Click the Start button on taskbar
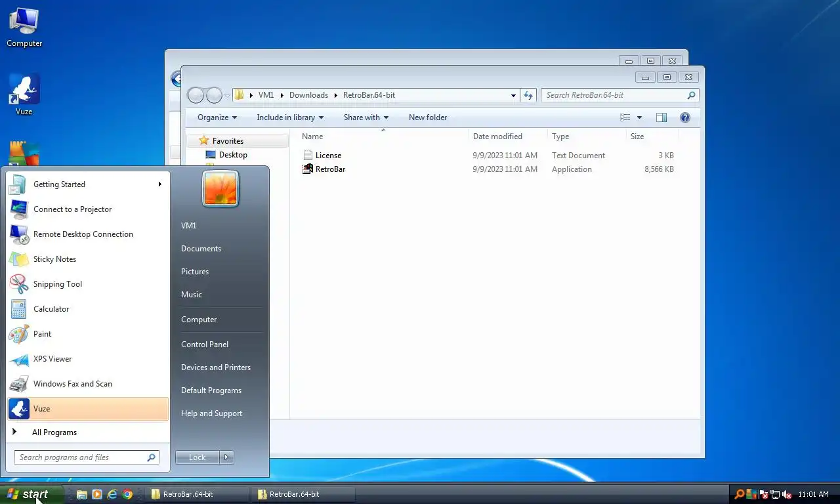Viewport: 840px width, 504px height. tap(32, 494)
